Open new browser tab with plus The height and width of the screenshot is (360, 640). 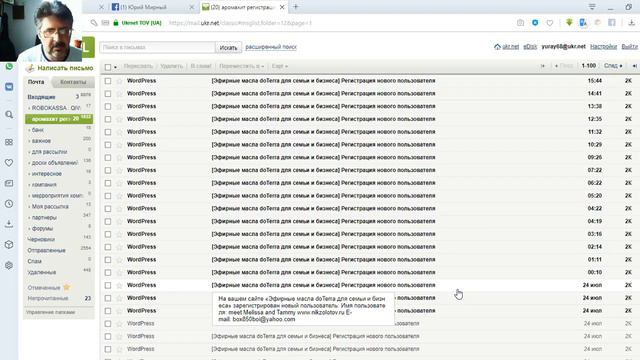[x=296, y=7]
